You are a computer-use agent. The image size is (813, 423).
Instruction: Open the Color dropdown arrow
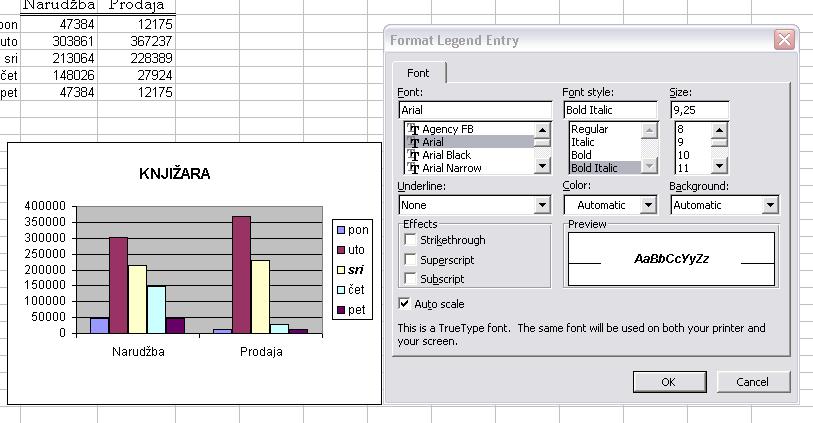(648, 205)
